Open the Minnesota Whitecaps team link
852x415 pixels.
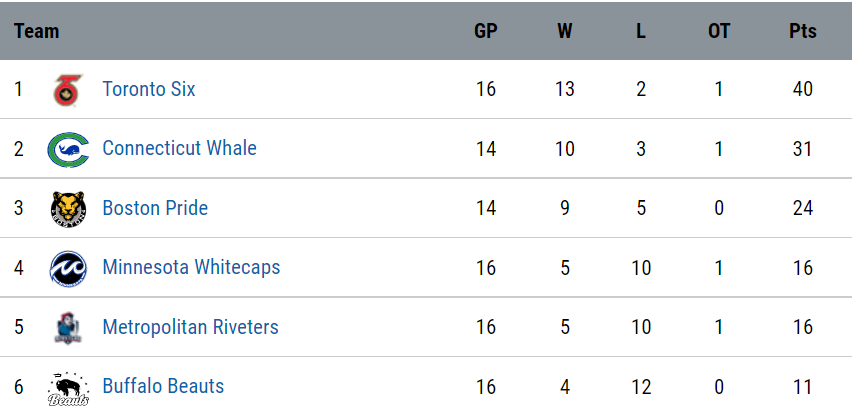click(x=191, y=267)
